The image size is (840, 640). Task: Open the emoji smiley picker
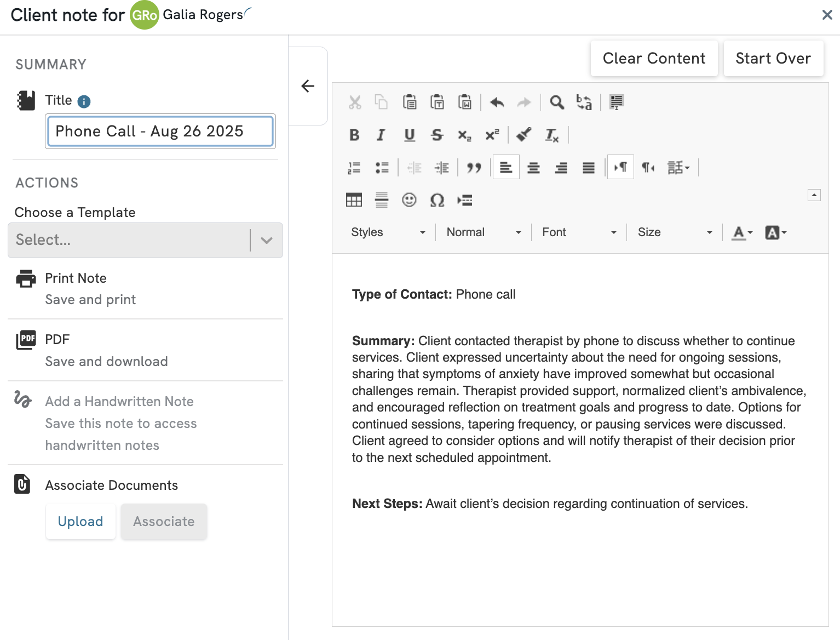click(x=409, y=200)
